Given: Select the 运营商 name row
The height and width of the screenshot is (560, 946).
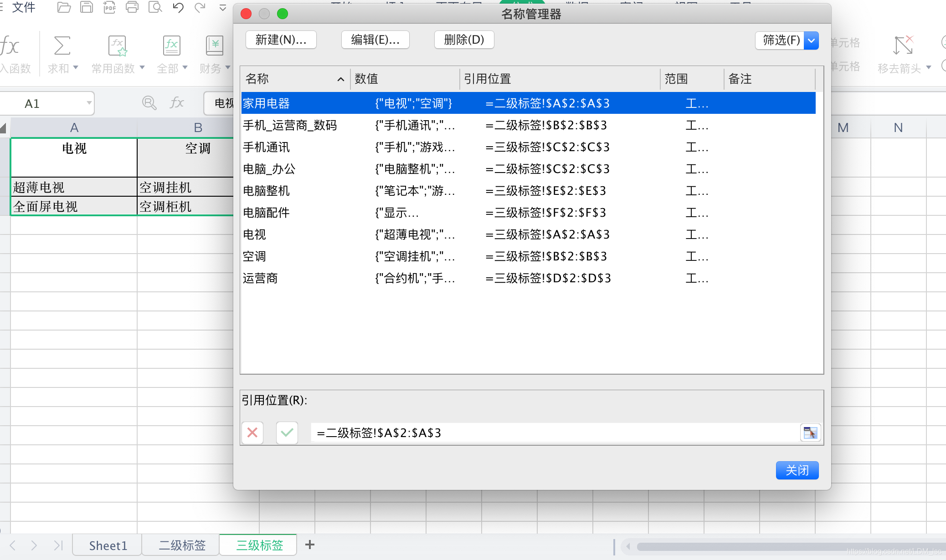Looking at the screenshot, I should [x=529, y=278].
